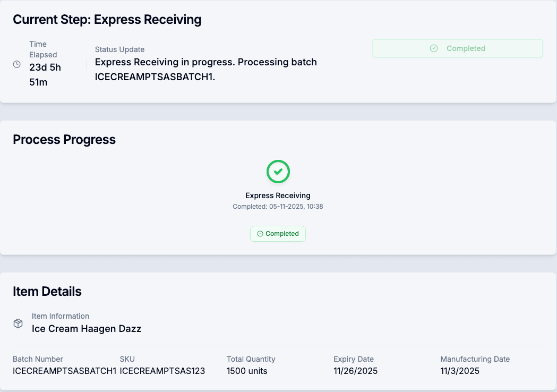The height and width of the screenshot is (392, 557).
Task: Toggle the Completed status in the header
Action: [457, 48]
